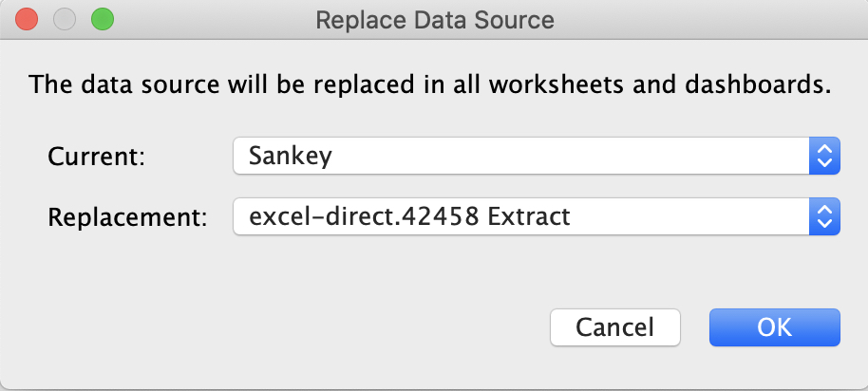Click the up chevron on Current selector

[x=825, y=149]
